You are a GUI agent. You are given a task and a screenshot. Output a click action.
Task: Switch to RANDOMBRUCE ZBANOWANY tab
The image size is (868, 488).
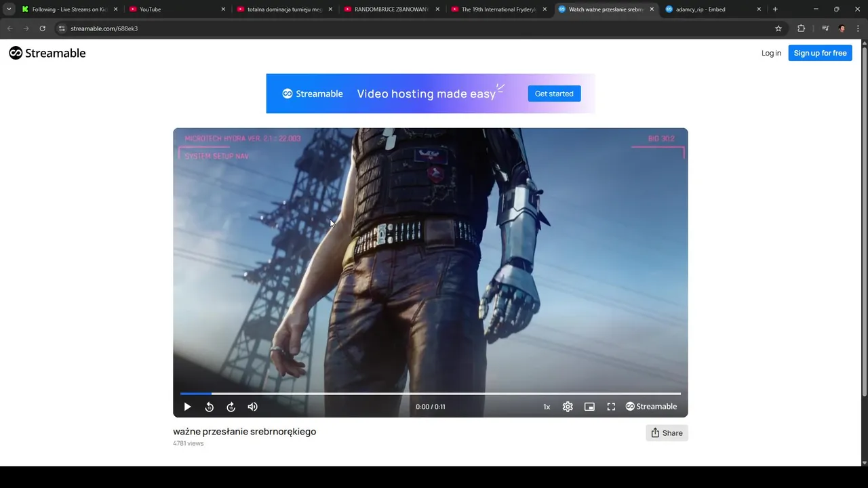tap(391, 9)
